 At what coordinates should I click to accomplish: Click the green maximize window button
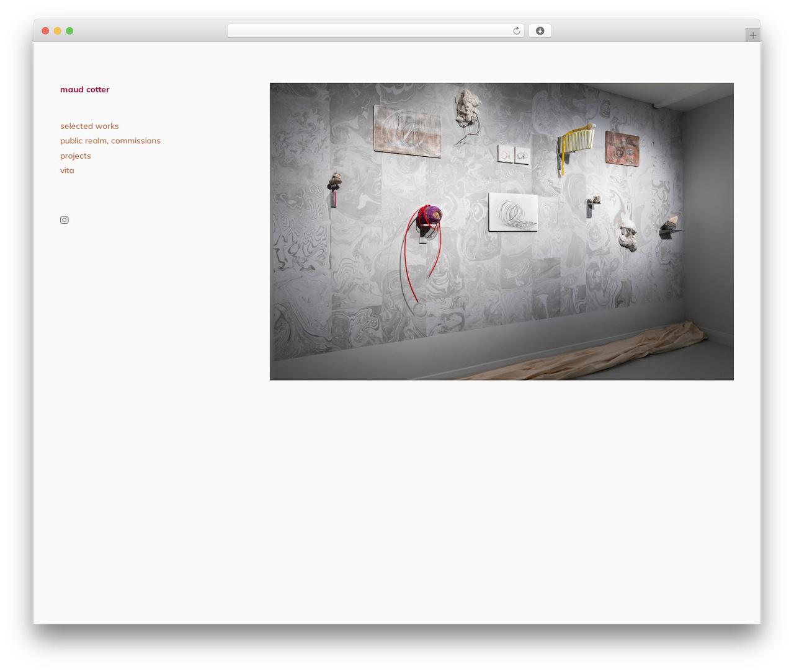pyautogui.click(x=69, y=31)
